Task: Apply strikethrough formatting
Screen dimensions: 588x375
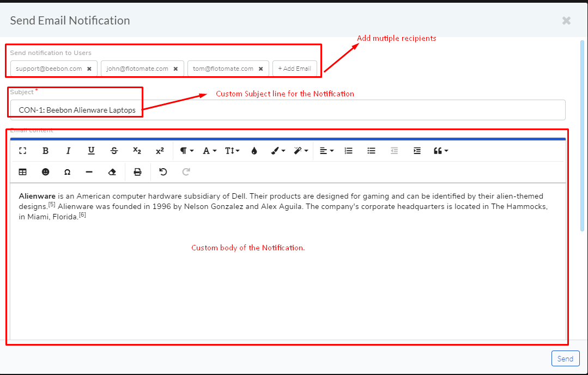Action: [x=114, y=151]
